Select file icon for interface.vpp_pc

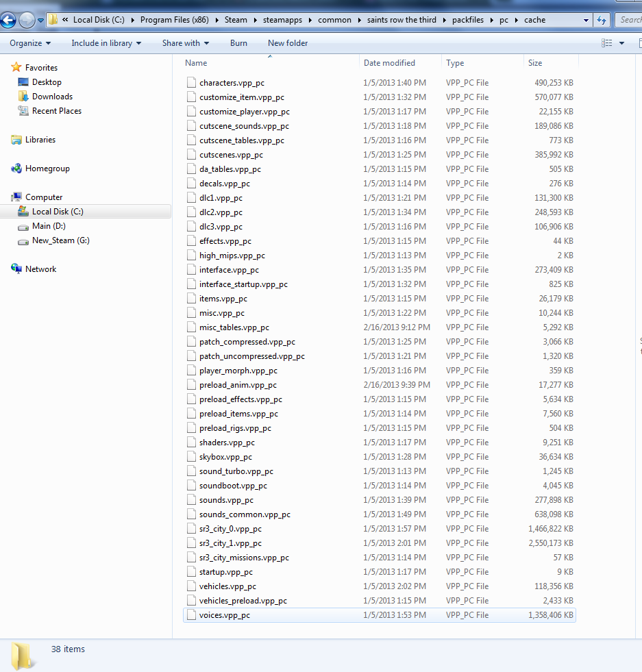pyautogui.click(x=191, y=270)
